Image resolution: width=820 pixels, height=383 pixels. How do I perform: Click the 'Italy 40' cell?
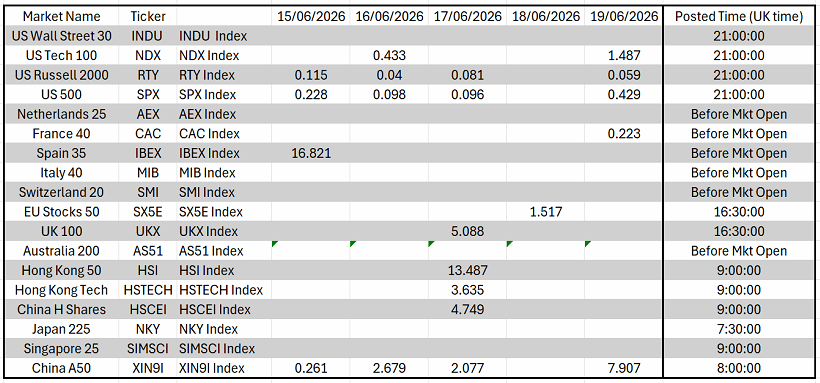click(61, 173)
